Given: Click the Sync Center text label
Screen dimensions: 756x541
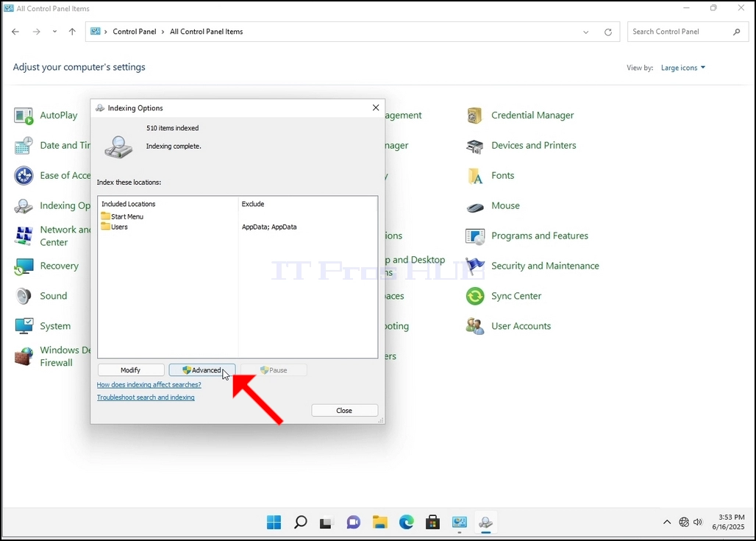Looking at the screenshot, I should pyautogui.click(x=516, y=296).
